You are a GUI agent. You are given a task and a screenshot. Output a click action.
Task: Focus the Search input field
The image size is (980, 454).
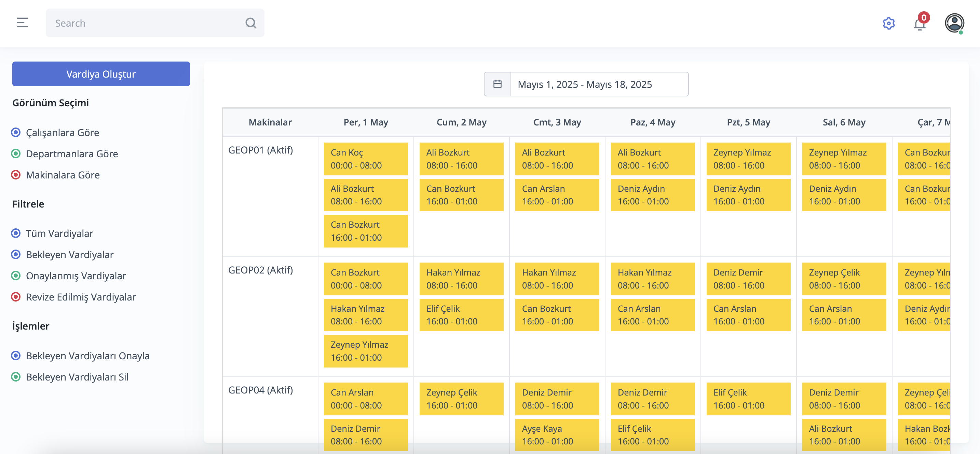[x=155, y=23]
